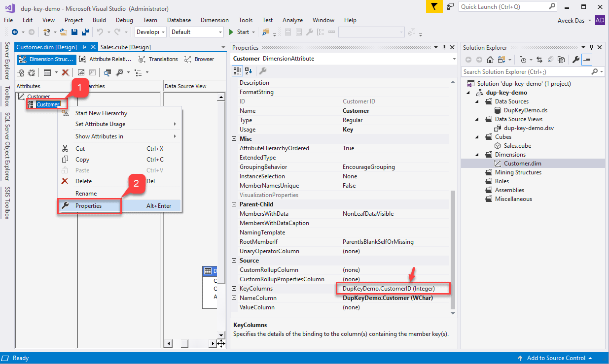
Task: Click the Sync with Active Document icon
Action: 539,60
